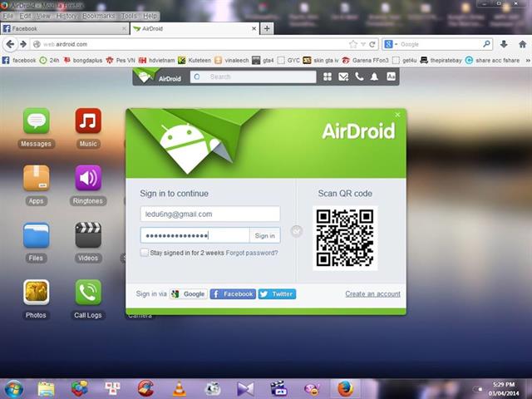This screenshot has height=399, width=532.
Task: Open the Music app icon
Action: 88,121
